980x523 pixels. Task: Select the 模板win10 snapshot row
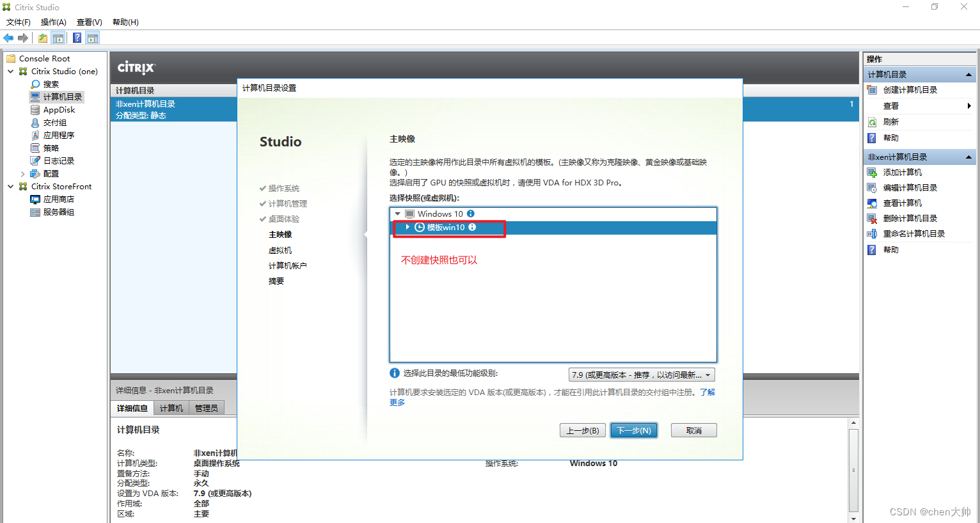click(x=553, y=228)
